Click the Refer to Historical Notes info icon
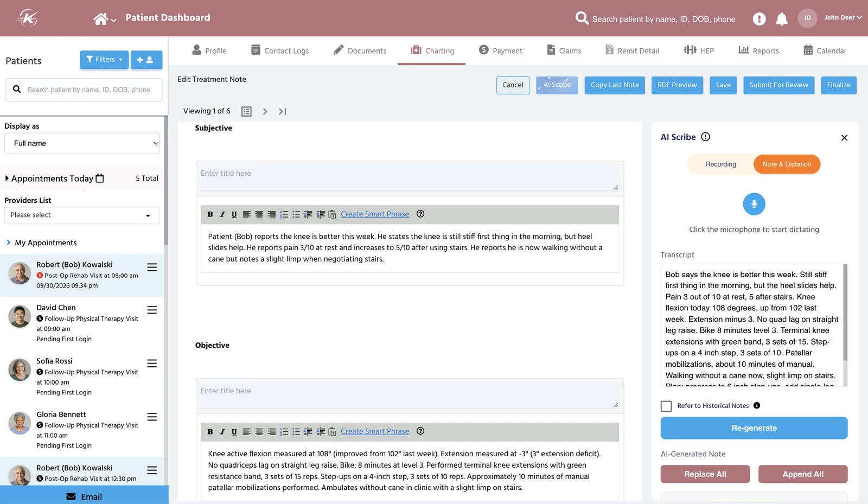 coord(757,405)
